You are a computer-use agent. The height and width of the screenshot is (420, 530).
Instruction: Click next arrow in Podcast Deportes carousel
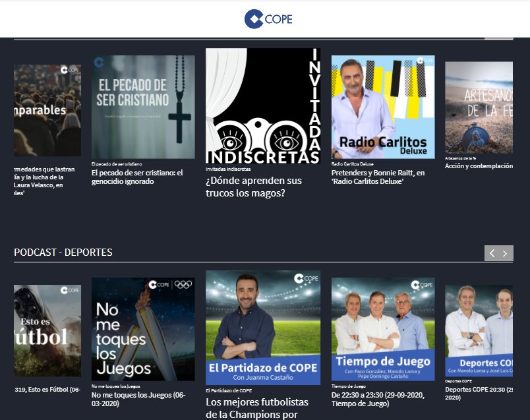click(506, 253)
